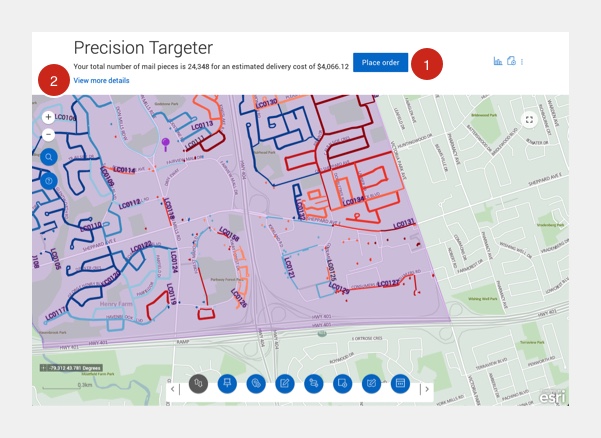Select the edit pencil tool in toolbar
This screenshot has height=438, width=601.
[285, 383]
